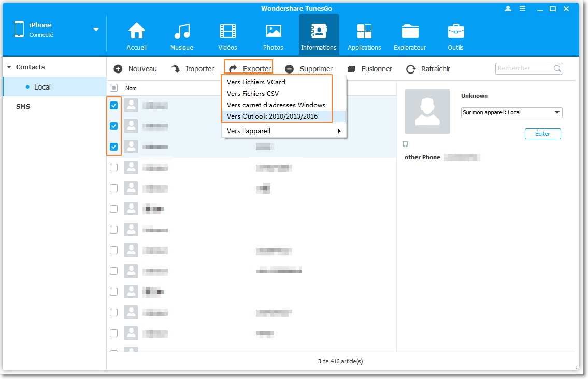Open the iPhone device dropdown arrow
The image size is (588, 379).
point(96,29)
